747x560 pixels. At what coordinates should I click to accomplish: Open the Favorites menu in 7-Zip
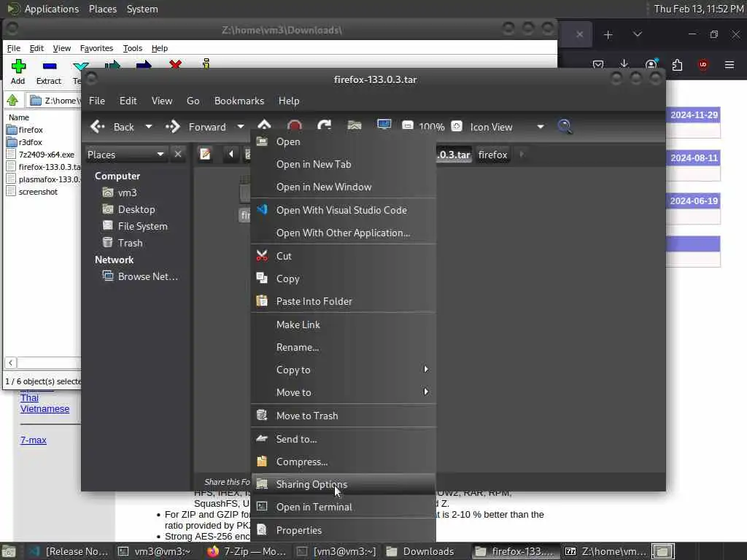tap(97, 48)
